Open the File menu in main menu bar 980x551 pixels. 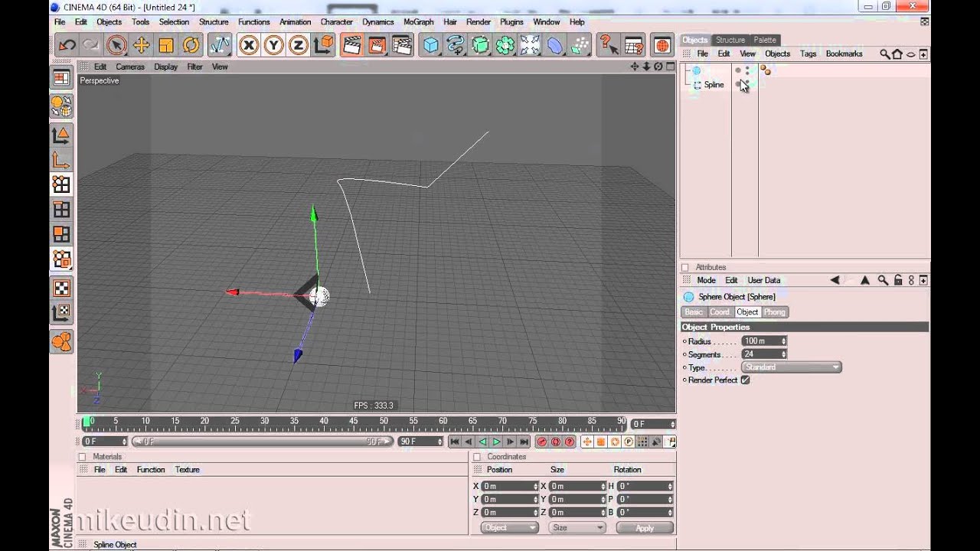(x=60, y=22)
